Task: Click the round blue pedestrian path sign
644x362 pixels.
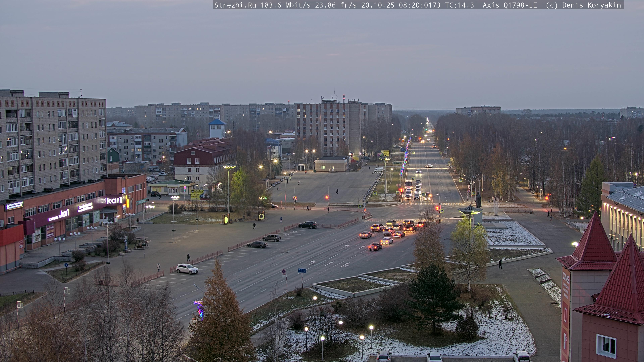Action: pyautogui.click(x=66, y=265)
